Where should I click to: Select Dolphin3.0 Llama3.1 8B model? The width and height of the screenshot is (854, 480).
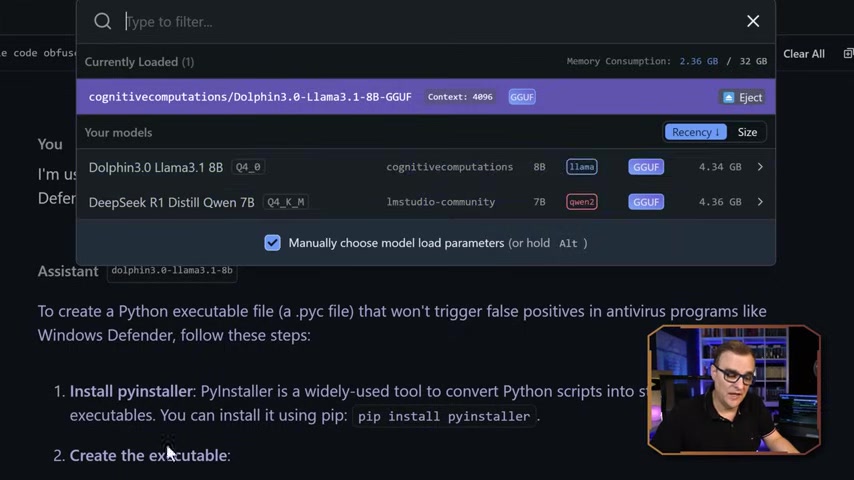pyautogui.click(x=426, y=167)
